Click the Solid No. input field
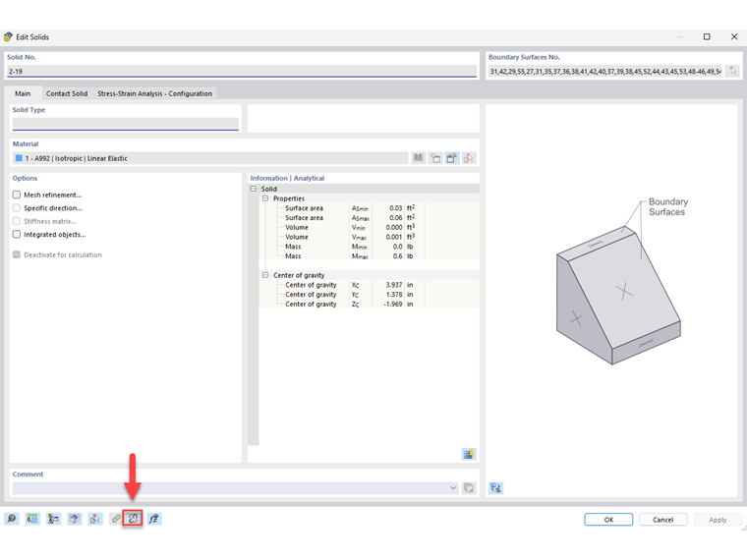The height and width of the screenshot is (560, 747). (x=242, y=71)
